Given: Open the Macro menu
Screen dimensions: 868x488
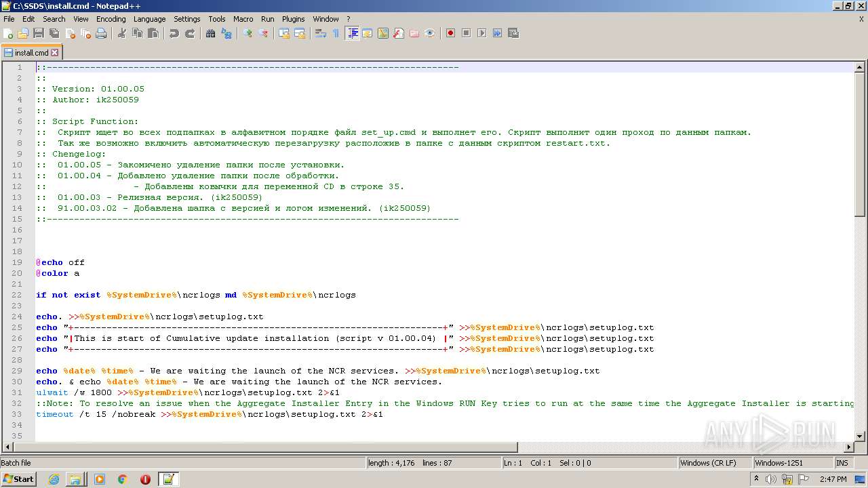Looking at the screenshot, I should (243, 19).
